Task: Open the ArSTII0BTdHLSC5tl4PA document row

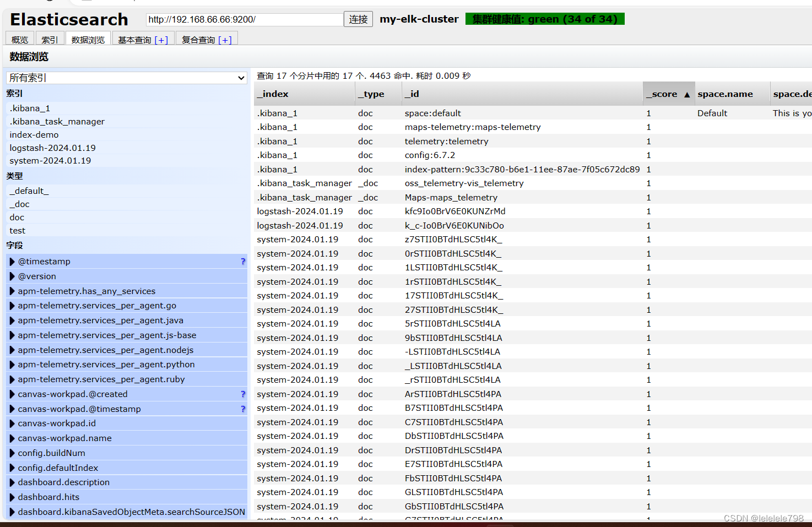Action: (533, 394)
